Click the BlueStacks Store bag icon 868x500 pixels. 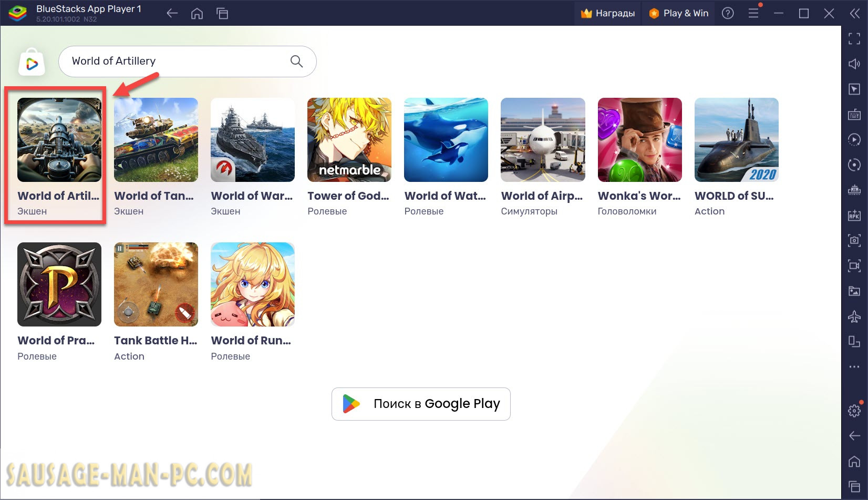tap(32, 63)
